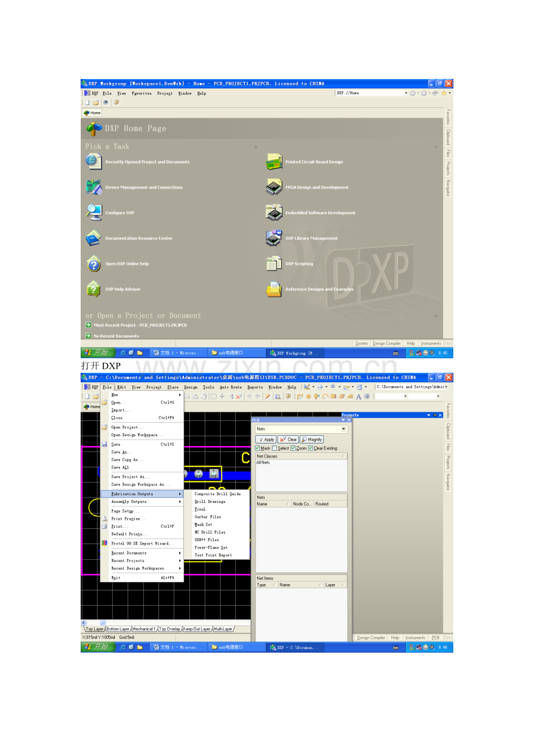Screen dimensions: 534x756
Task: Choose Test Point Report from submenu
Action: click(x=213, y=555)
